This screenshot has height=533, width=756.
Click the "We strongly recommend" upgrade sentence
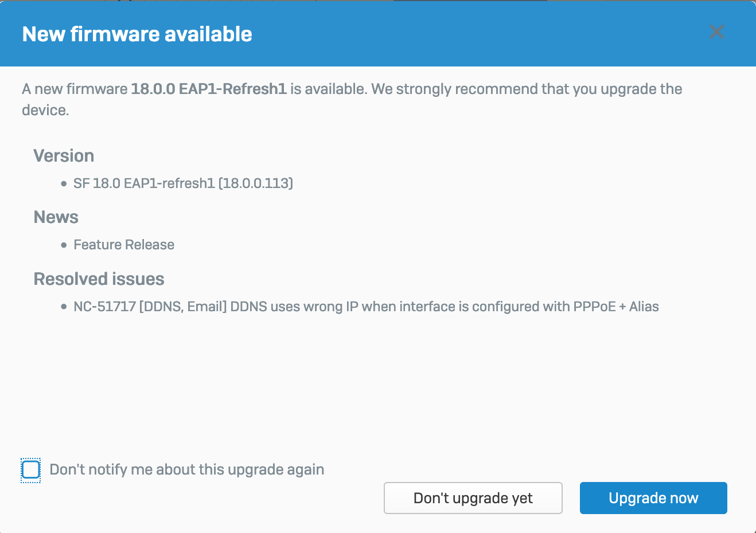click(x=527, y=89)
